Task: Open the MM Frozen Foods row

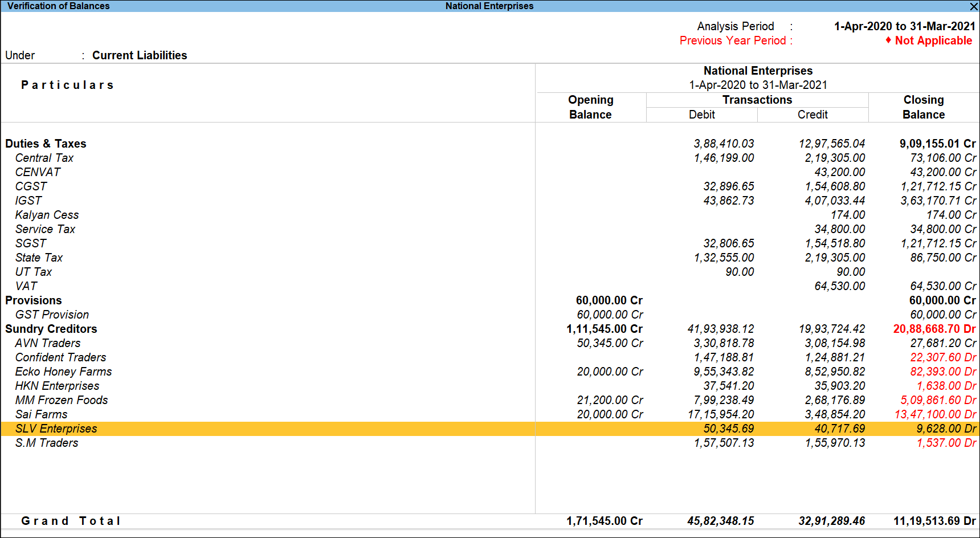Action: pos(62,400)
